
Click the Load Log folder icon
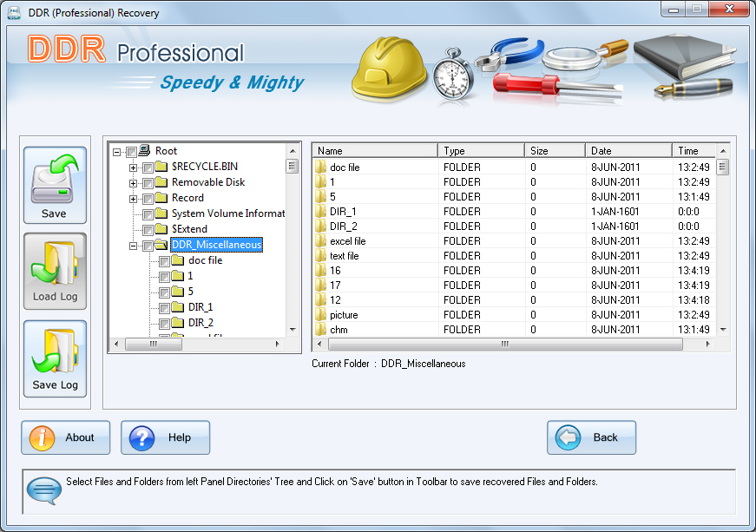click(x=55, y=265)
